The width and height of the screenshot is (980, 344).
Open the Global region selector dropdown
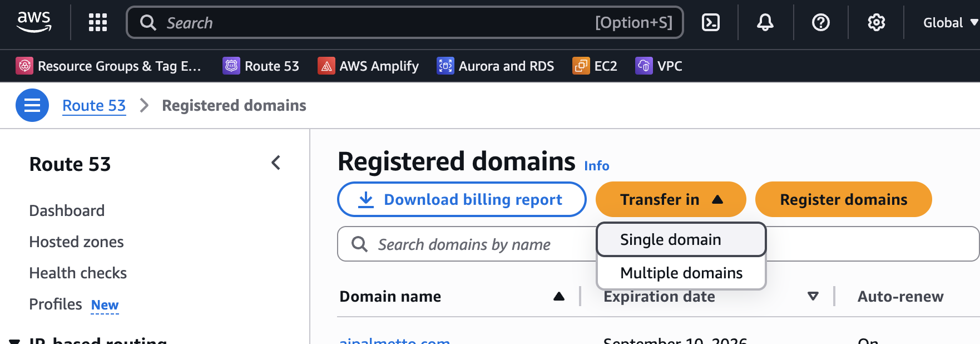click(x=950, y=23)
